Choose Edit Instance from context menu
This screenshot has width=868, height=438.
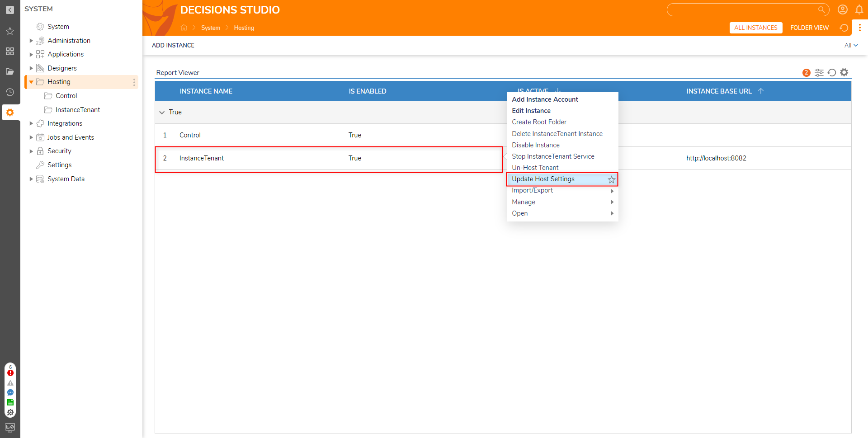(x=531, y=111)
